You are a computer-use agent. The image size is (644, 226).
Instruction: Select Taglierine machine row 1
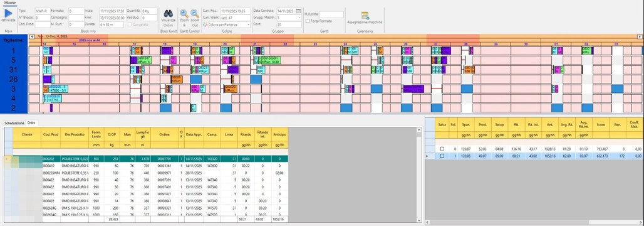point(14,51)
